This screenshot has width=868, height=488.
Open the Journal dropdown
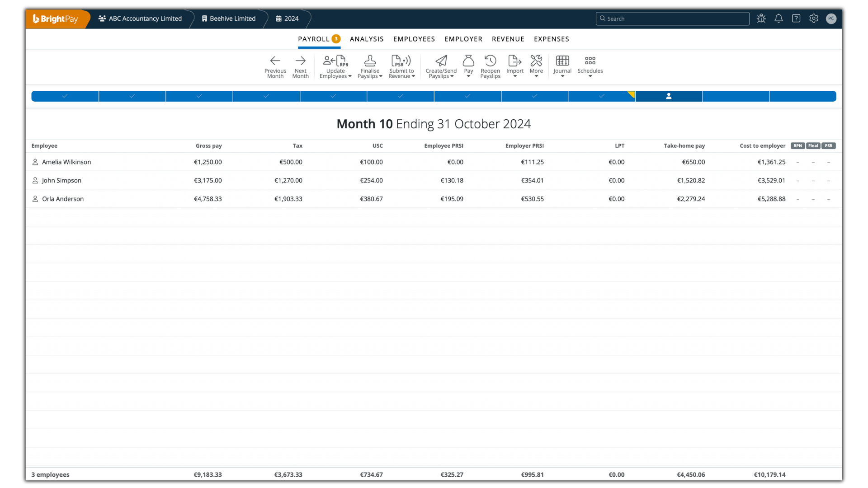click(x=562, y=66)
